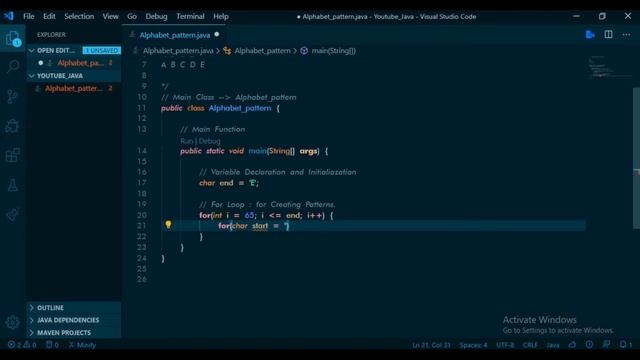Click on line 17 char end code
The height and width of the screenshot is (360, 640).
click(229, 183)
